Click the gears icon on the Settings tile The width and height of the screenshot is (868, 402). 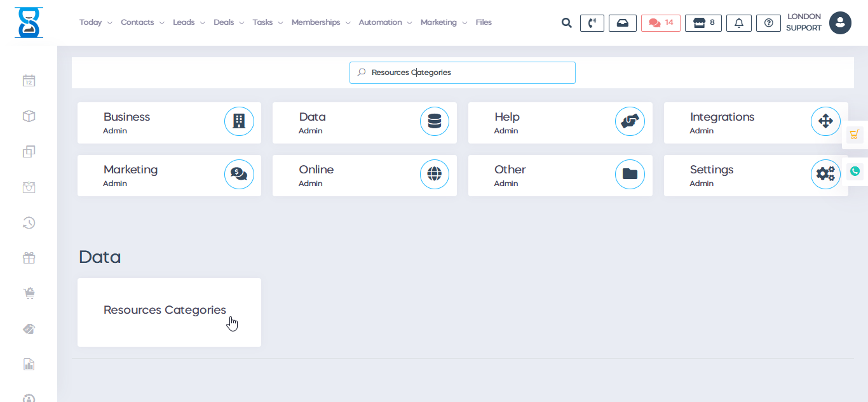point(825,174)
